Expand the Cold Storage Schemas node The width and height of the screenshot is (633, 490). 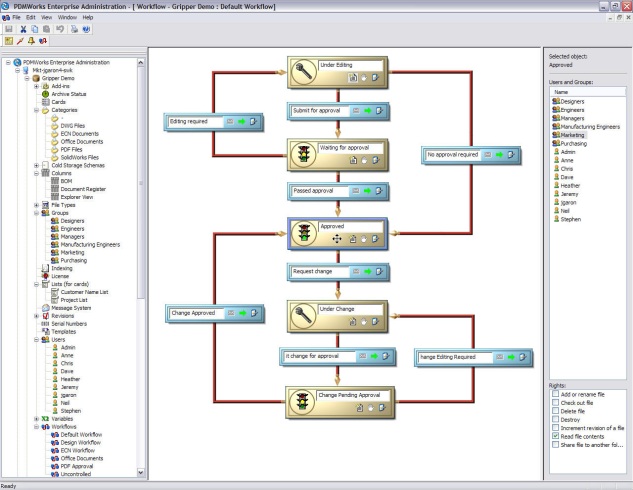click(x=36, y=165)
